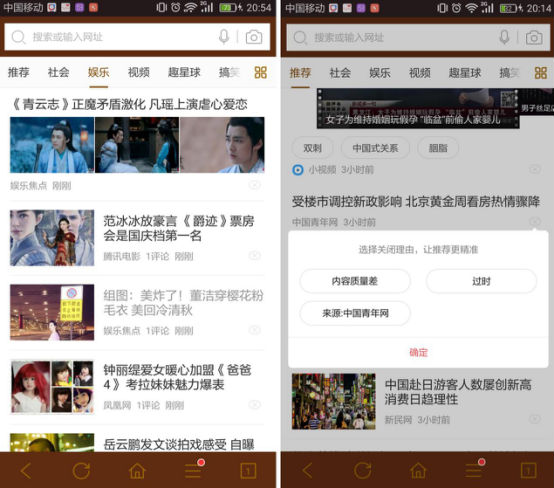554x488 pixels.
Task: Open the 视频 tab in left screen
Action: tap(139, 72)
